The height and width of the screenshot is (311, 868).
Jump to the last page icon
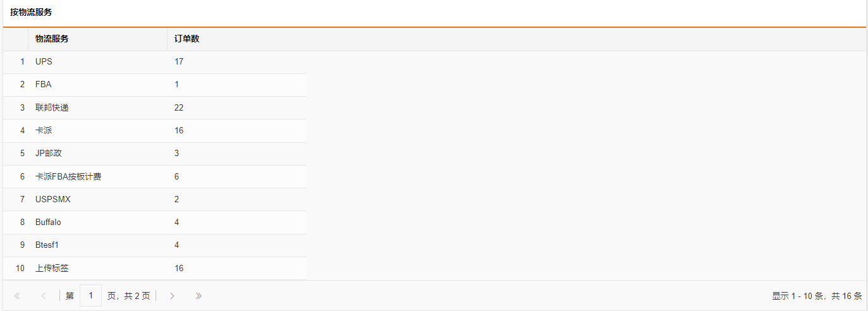(x=199, y=296)
